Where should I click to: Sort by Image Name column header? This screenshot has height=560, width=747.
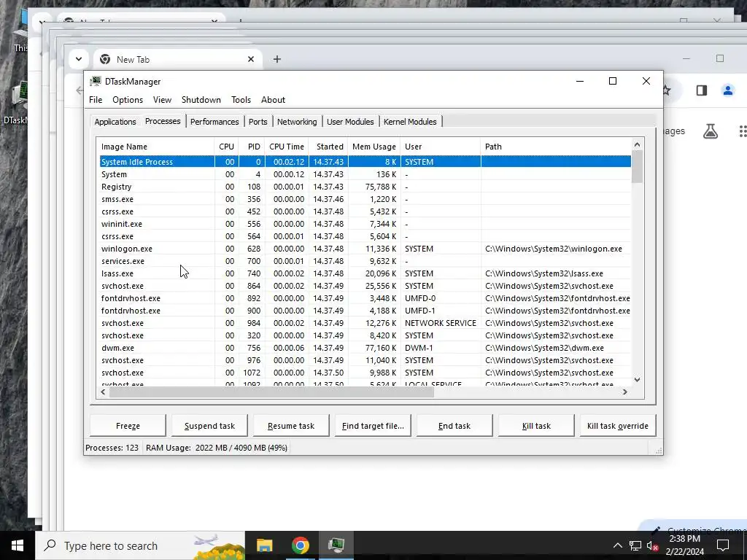point(155,147)
